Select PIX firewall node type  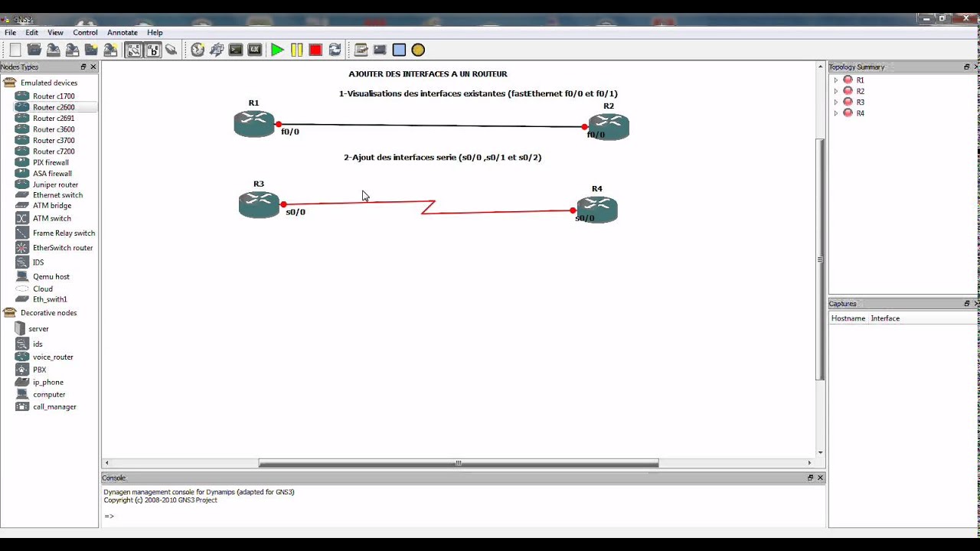click(51, 162)
